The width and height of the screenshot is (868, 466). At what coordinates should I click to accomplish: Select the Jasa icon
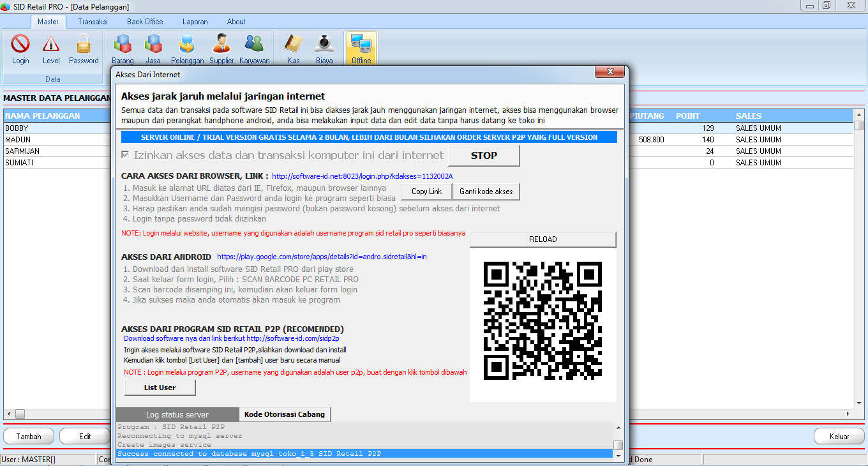point(153,49)
